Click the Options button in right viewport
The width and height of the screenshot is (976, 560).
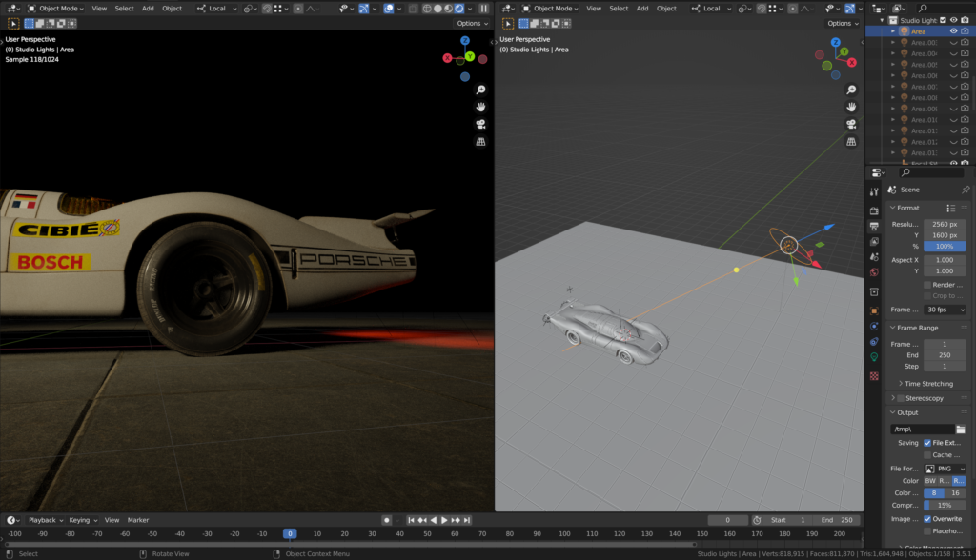[x=842, y=23]
